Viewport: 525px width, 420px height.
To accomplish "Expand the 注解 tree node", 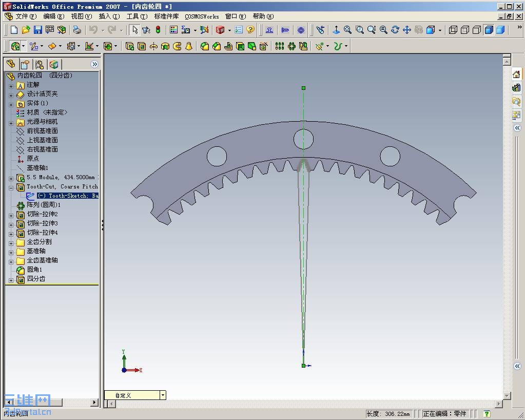I will click(11, 86).
